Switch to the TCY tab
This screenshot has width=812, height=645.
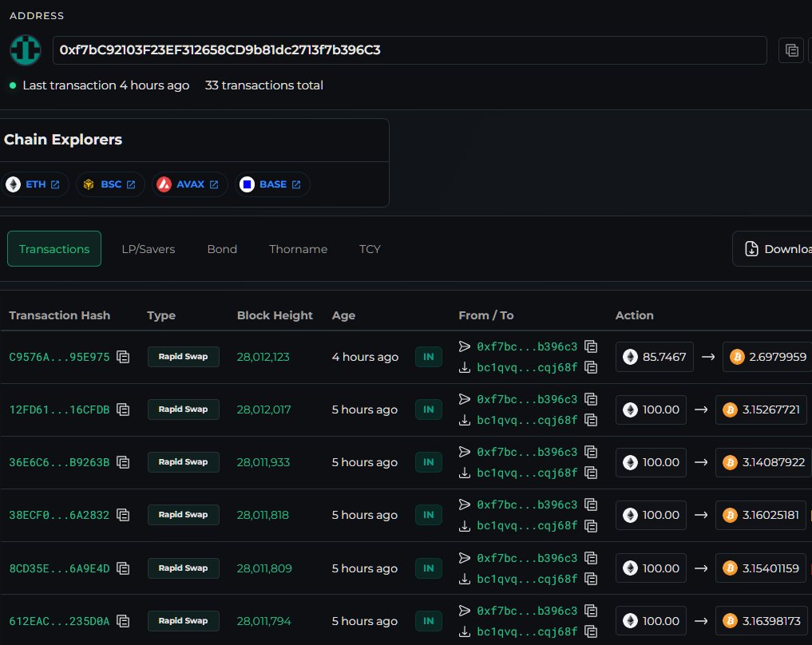(x=370, y=249)
